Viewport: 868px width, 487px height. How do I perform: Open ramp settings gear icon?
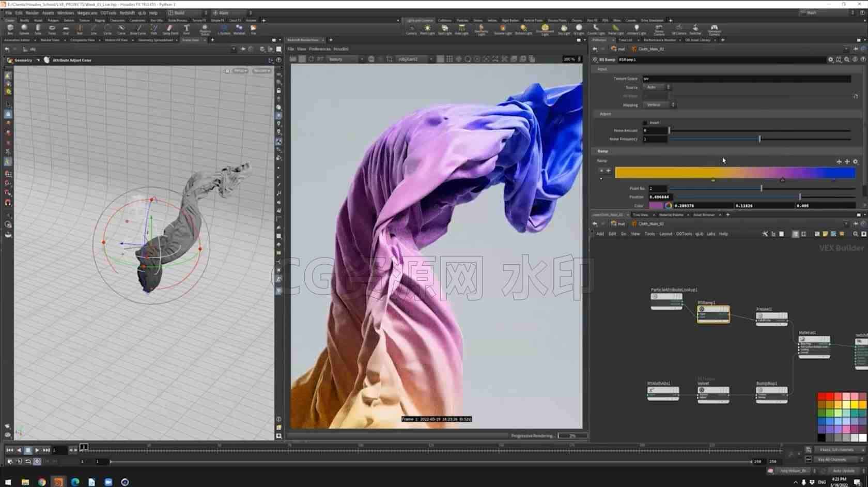tap(855, 162)
